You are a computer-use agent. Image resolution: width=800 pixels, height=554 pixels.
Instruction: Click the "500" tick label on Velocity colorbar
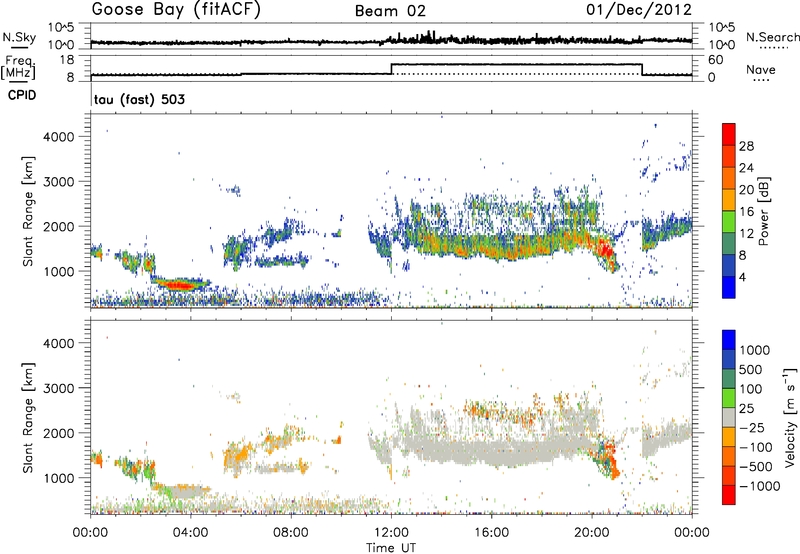[752, 370]
